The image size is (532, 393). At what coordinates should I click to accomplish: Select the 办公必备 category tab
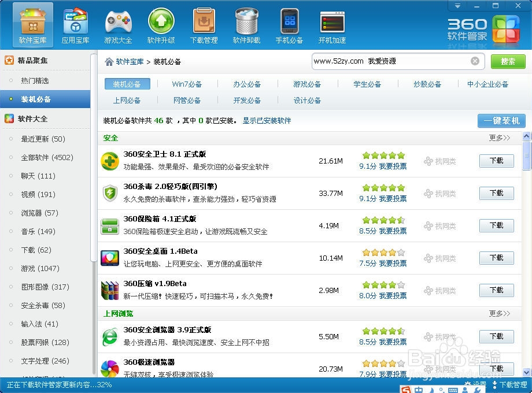[247, 84]
